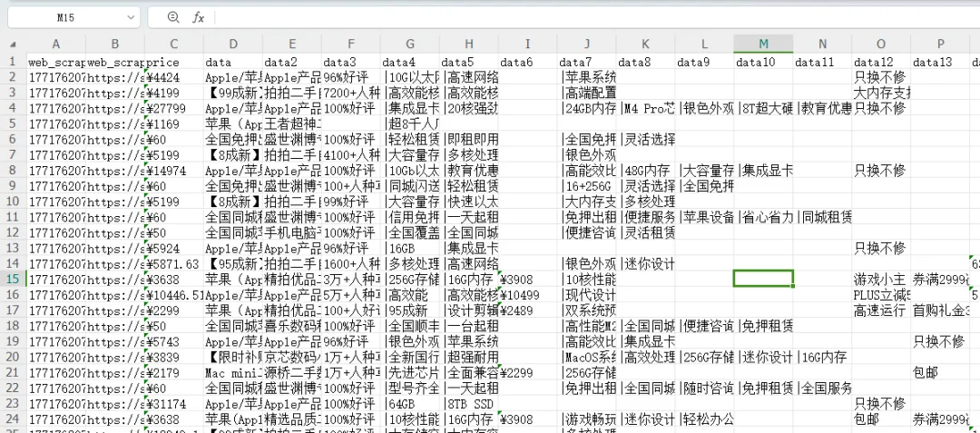The image size is (980, 433).
Task: Select row 1 header
Action: click(13, 62)
